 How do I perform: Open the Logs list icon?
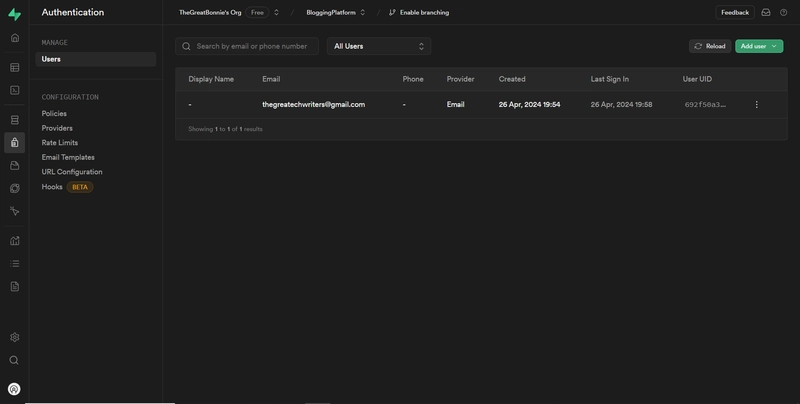click(x=15, y=264)
